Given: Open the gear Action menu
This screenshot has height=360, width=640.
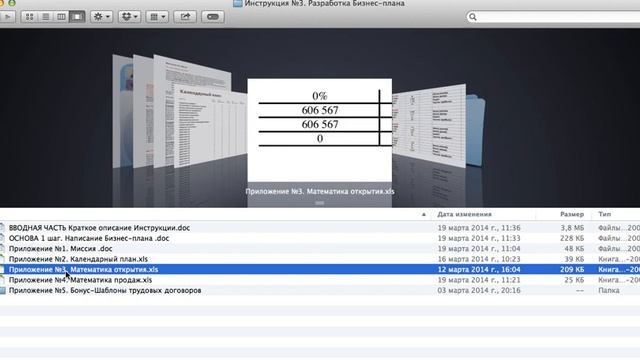Looking at the screenshot, I should tap(101, 17).
